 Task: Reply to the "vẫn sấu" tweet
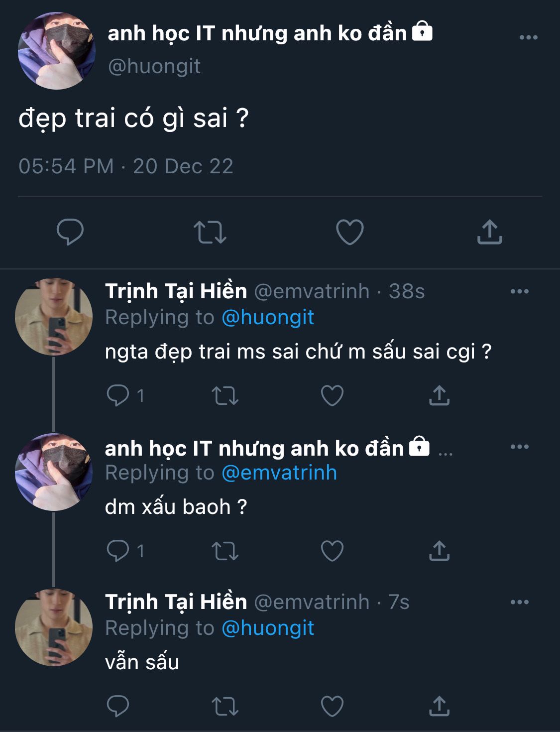[x=118, y=707]
